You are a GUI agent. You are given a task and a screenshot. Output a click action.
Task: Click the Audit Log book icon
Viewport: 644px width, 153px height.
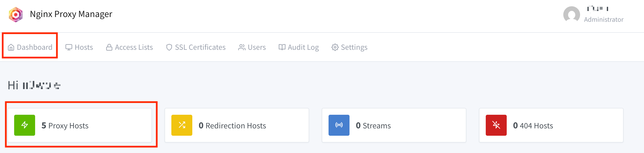pos(282,47)
